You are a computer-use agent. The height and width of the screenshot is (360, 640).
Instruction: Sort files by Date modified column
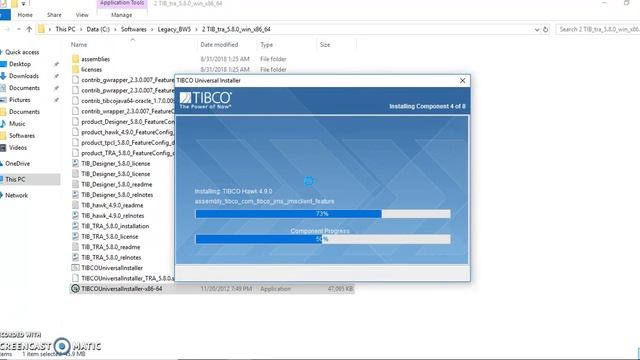click(219, 44)
